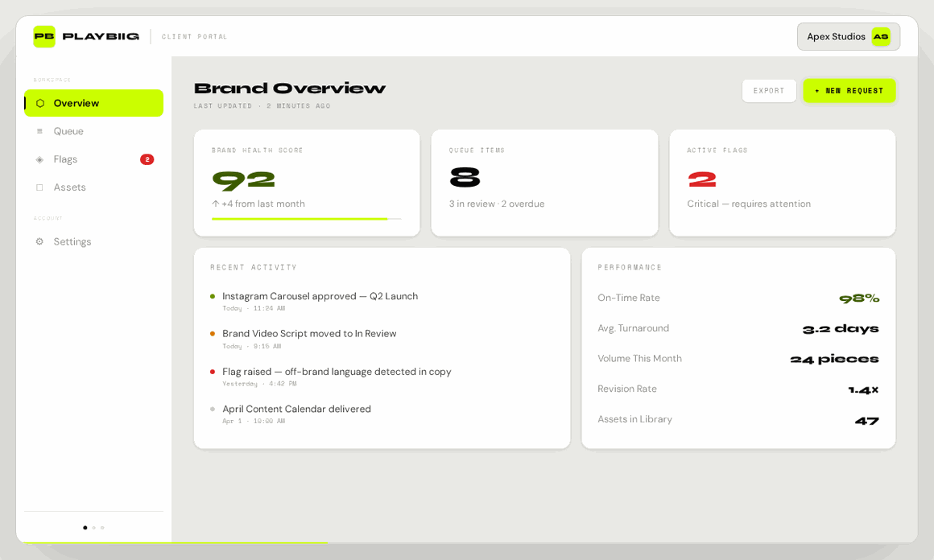Select the second pagination dot in sidebar

(93, 528)
